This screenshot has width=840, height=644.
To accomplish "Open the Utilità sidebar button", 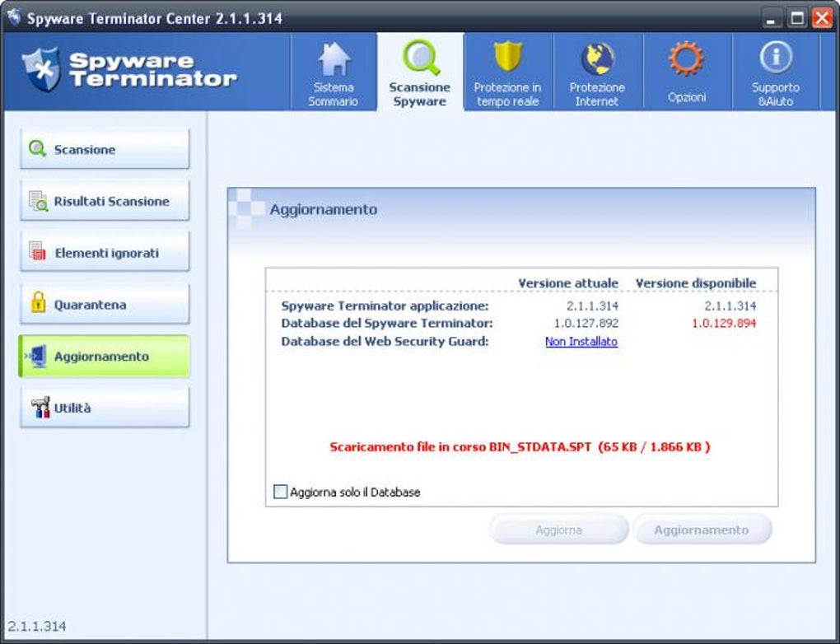I will pyautogui.click(x=105, y=408).
